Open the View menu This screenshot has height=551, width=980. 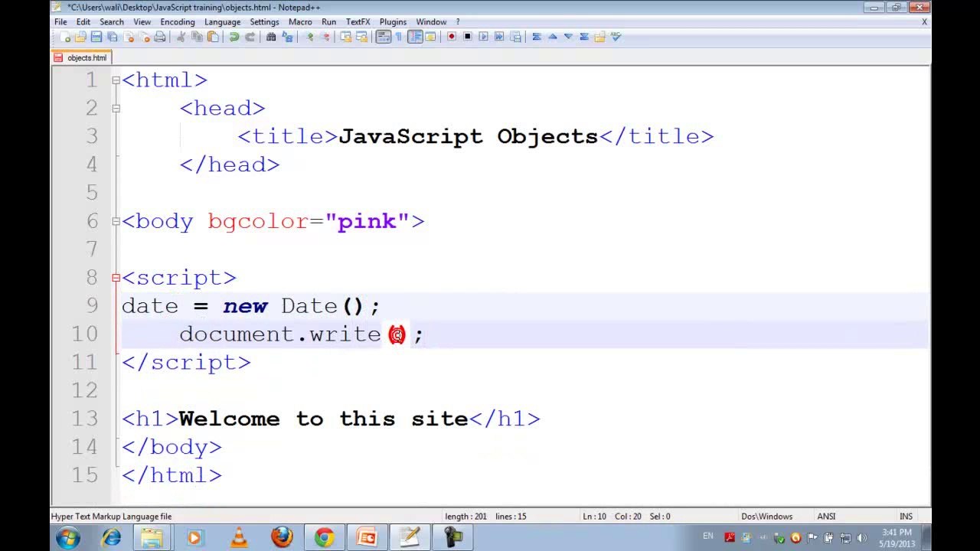pyautogui.click(x=142, y=21)
